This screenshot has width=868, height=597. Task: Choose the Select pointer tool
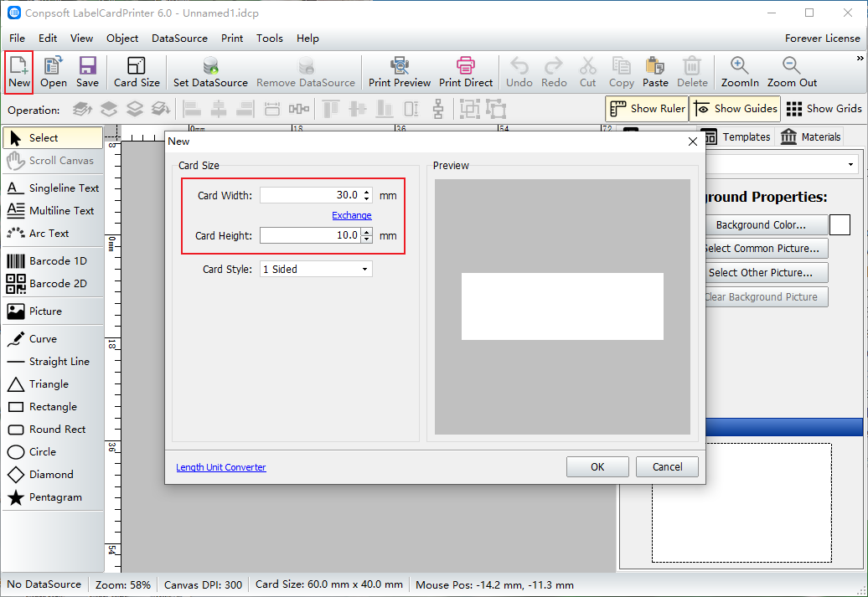[x=53, y=138]
